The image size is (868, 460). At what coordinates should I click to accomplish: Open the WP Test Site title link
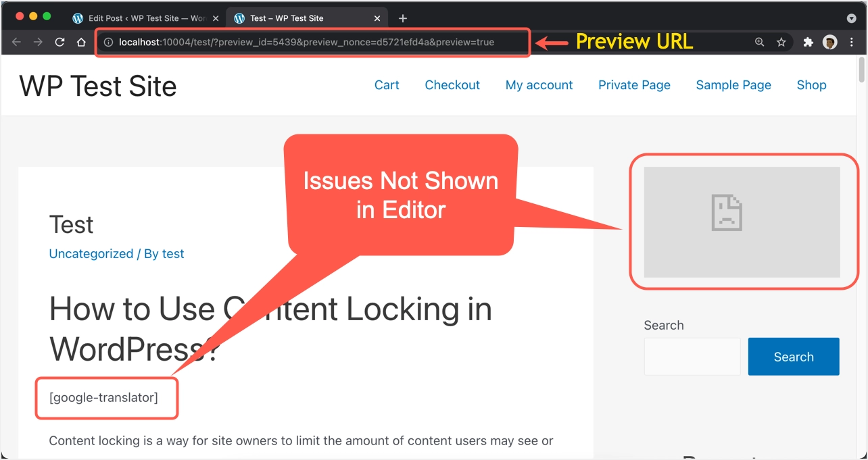coord(98,86)
